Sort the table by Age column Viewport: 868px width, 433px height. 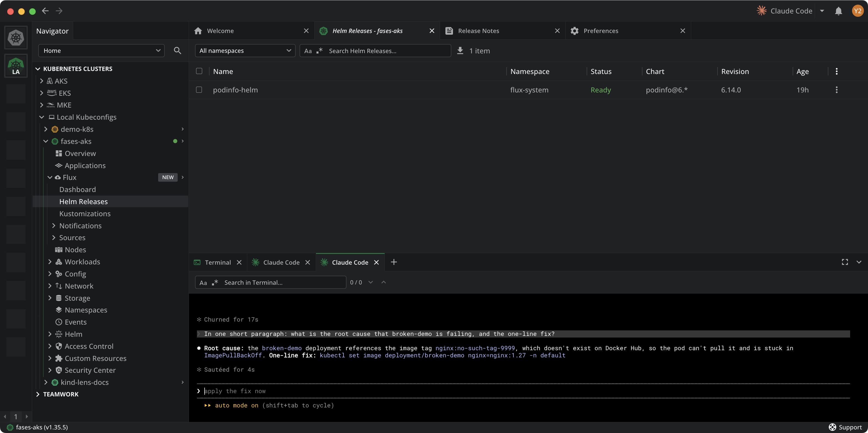pyautogui.click(x=802, y=72)
